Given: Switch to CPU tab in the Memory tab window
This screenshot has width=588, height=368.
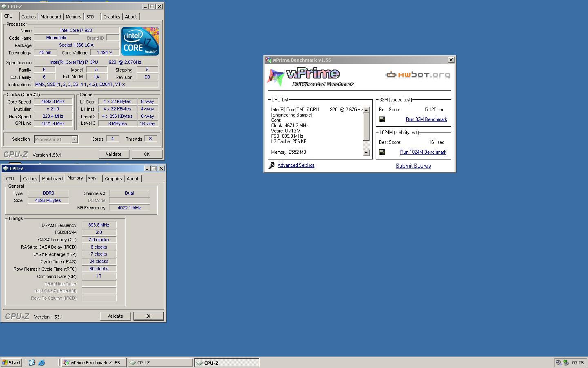Looking at the screenshot, I should pyautogui.click(x=10, y=179).
